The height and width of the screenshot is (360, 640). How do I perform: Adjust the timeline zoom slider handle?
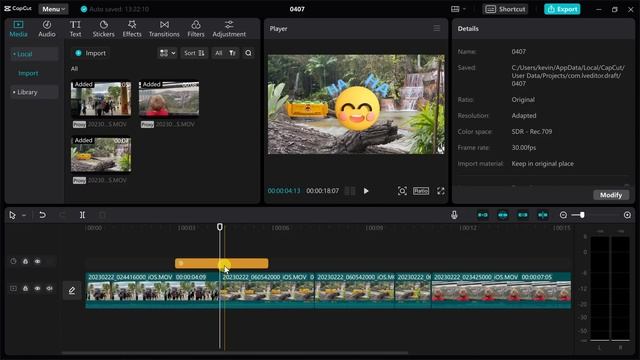[x=582, y=215]
